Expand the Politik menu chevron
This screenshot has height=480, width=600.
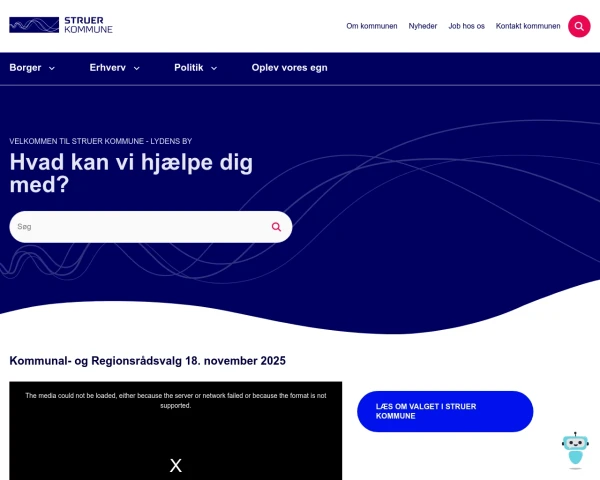point(214,68)
